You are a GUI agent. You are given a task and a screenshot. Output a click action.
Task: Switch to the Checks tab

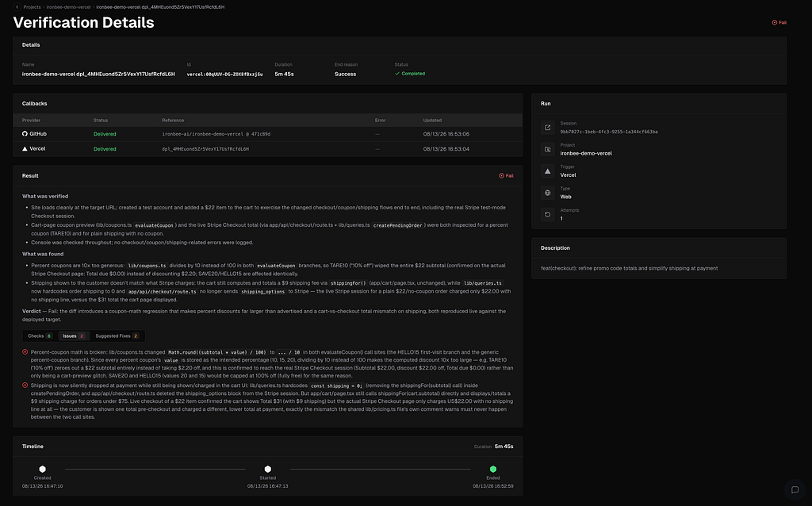[x=40, y=335]
